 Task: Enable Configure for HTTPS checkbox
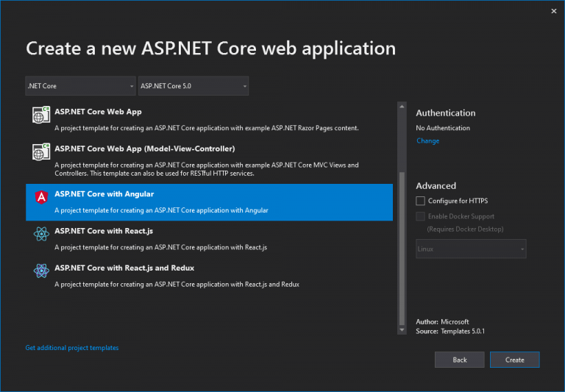click(420, 201)
